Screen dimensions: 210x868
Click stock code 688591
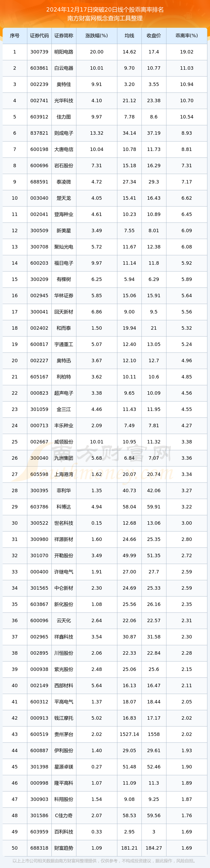point(39,182)
